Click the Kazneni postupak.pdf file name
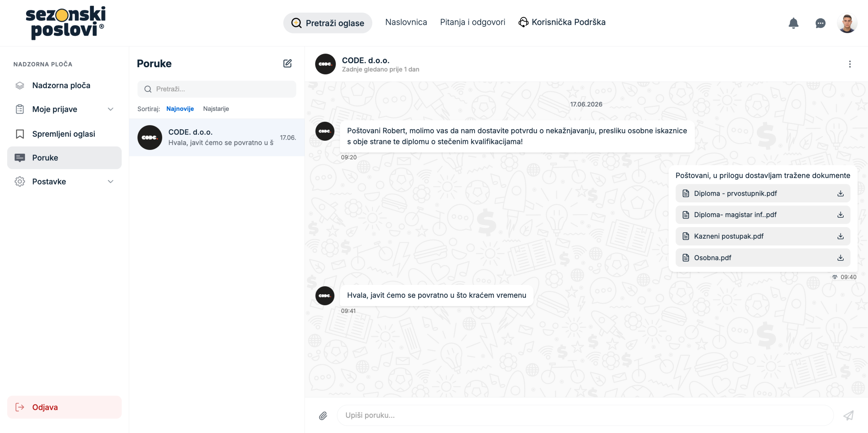The width and height of the screenshot is (868, 433). [x=729, y=236]
